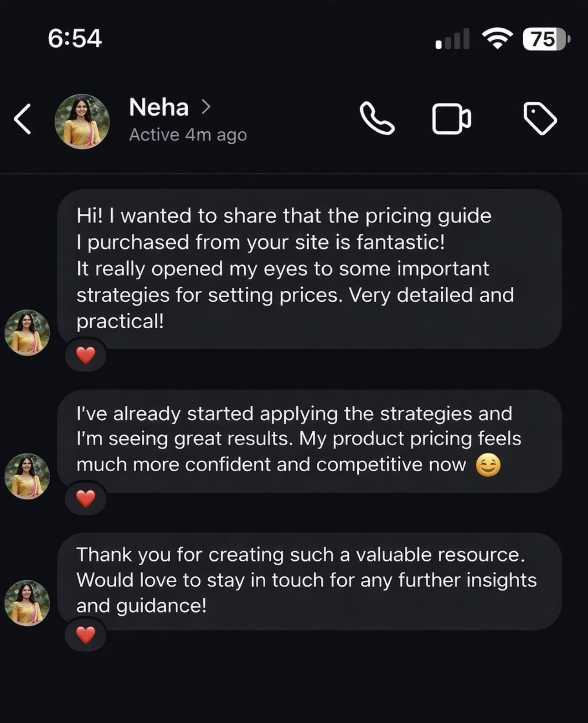Tap the 'Active 4m ago' status text

(x=188, y=135)
